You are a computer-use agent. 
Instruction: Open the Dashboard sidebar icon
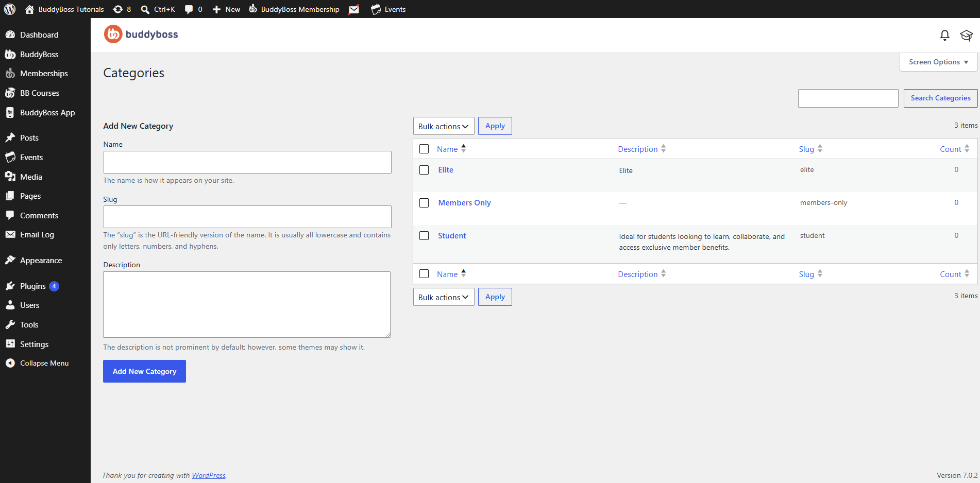tap(10, 34)
